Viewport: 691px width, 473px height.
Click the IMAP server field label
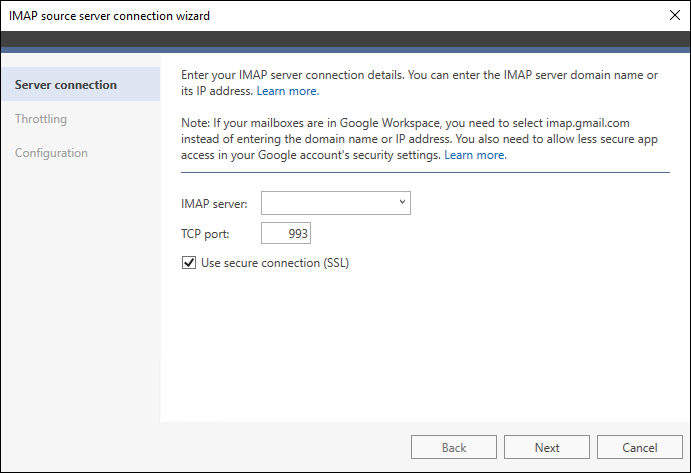pos(214,204)
